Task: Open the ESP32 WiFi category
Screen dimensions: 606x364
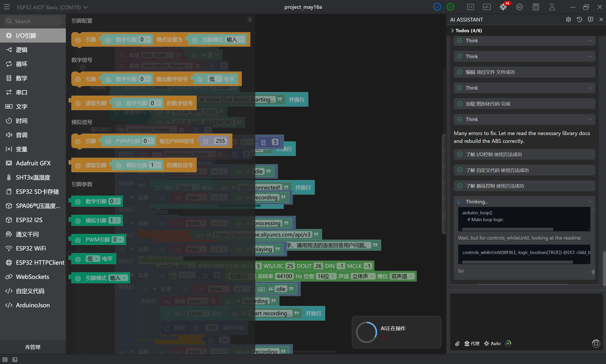Action: point(33,248)
